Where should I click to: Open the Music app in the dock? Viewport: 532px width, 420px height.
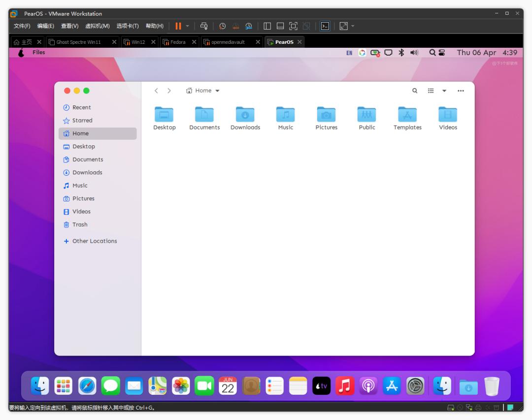point(345,386)
